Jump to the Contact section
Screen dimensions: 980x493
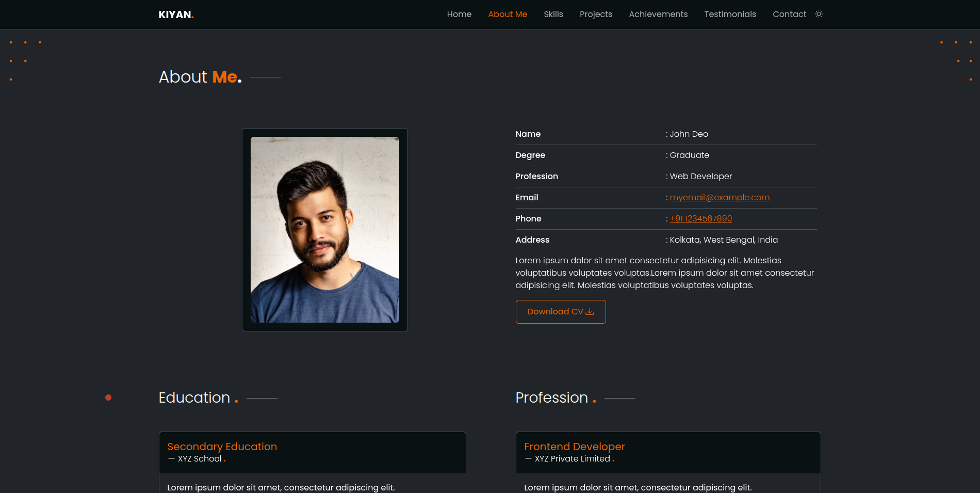click(x=789, y=14)
